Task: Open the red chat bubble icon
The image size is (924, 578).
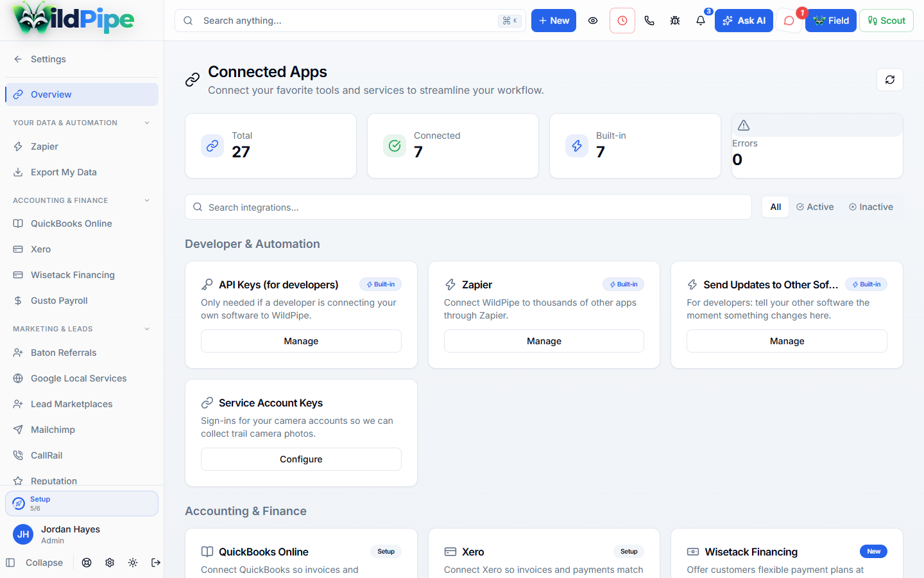Action: pyautogui.click(x=789, y=21)
